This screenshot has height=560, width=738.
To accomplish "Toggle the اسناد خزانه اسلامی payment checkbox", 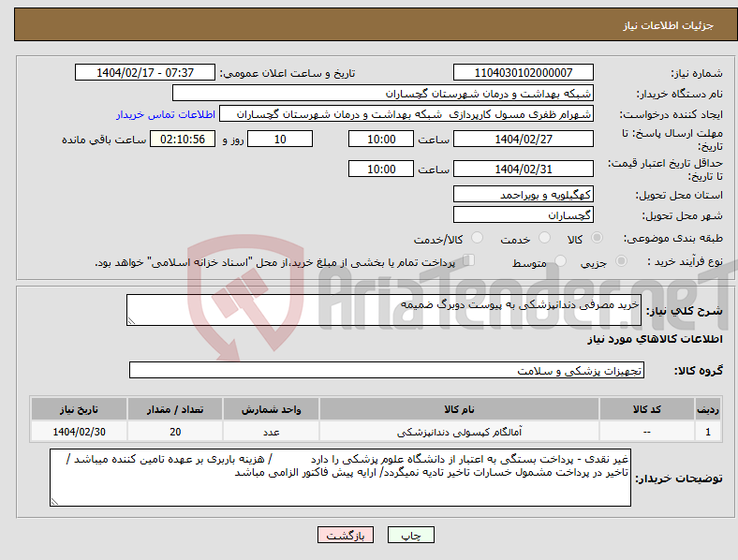I will (x=469, y=260).
